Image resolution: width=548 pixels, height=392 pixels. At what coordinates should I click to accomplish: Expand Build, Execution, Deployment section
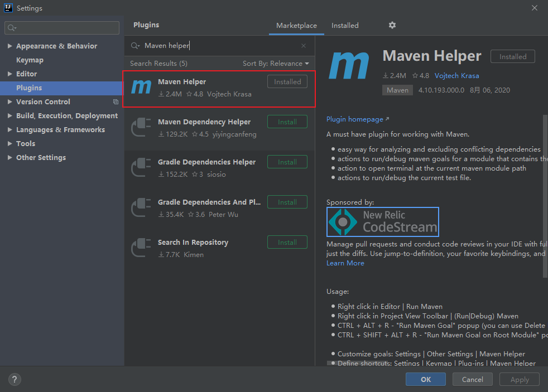pyautogui.click(x=10, y=115)
